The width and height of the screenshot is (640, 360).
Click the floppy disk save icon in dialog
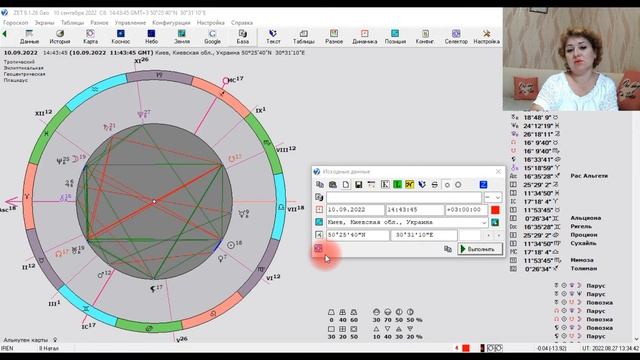pyautogui.click(x=358, y=184)
